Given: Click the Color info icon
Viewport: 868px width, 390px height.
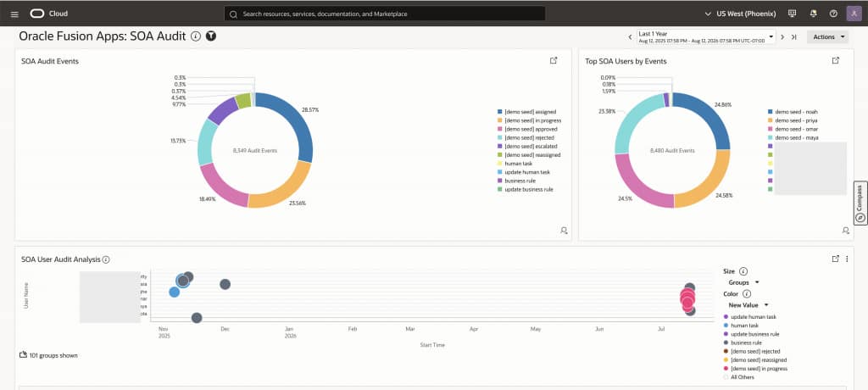Looking at the screenshot, I should click(x=747, y=294).
